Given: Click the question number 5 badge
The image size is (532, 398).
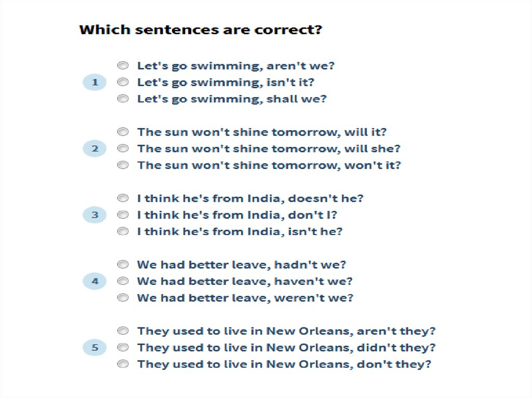Looking at the screenshot, I should click(x=95, y=348).
